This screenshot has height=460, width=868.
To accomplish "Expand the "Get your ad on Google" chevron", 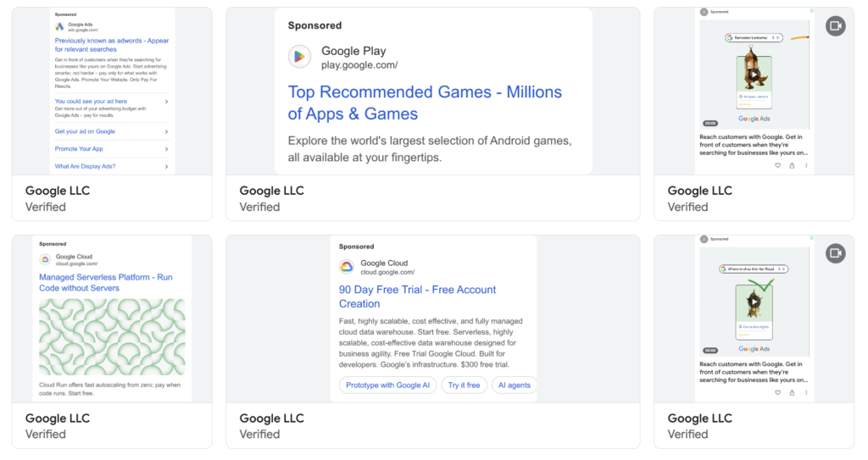I will [166, 131].
